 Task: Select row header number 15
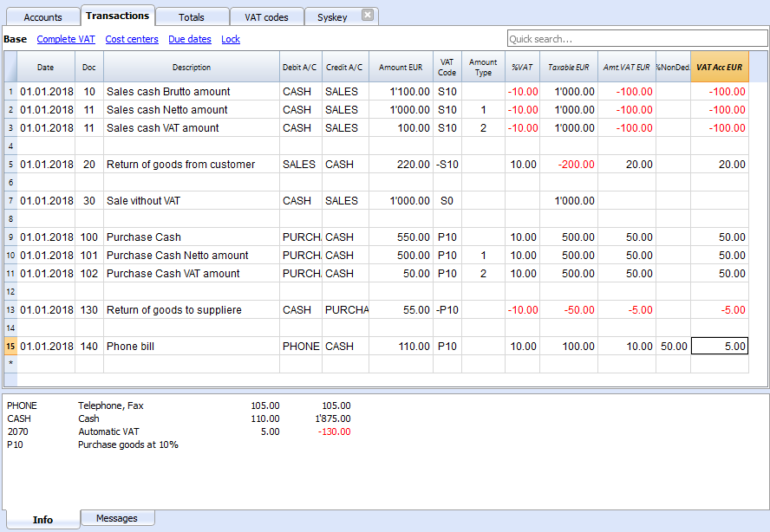pos(10,346)
